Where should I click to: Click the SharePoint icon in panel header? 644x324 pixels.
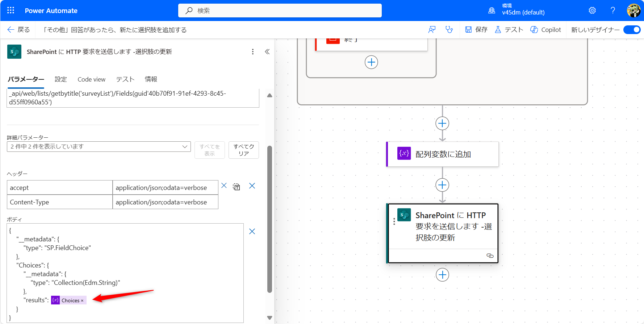coord(14,51)
